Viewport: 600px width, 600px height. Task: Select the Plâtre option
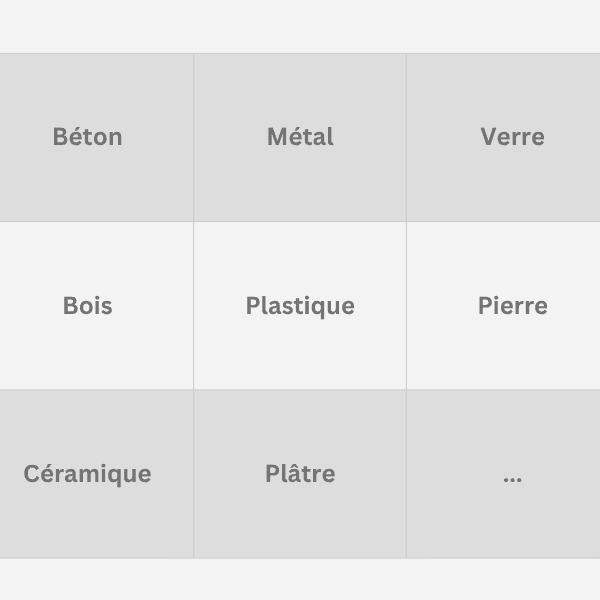[x=300, y=474]
